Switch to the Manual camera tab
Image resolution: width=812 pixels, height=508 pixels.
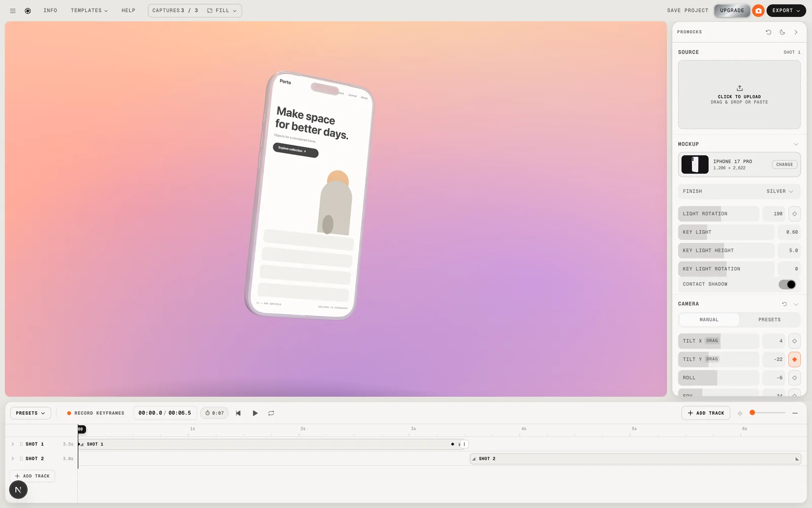tap(709, 320)
